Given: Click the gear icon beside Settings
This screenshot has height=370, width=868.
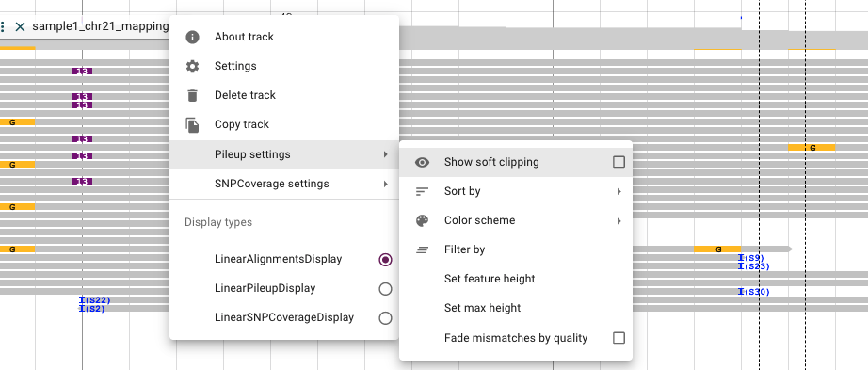Looking at the screenshot, I should (x=192, y=67).
